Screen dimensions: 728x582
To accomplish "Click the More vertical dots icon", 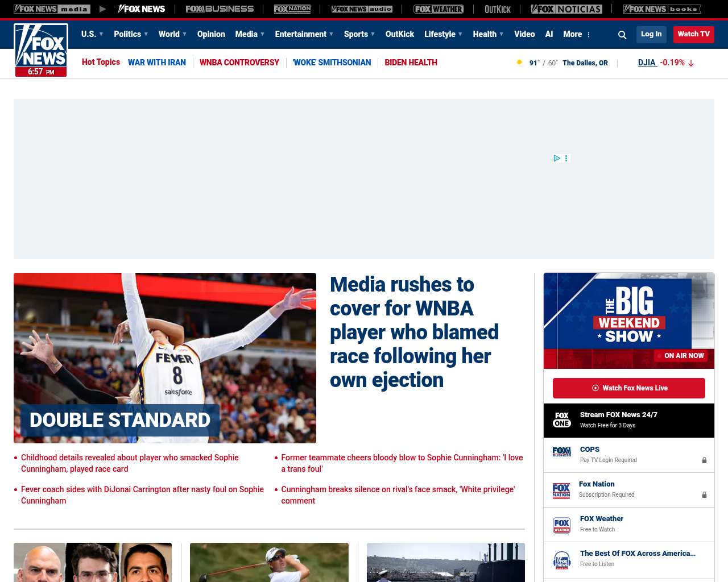I will (x=589, y=35).
